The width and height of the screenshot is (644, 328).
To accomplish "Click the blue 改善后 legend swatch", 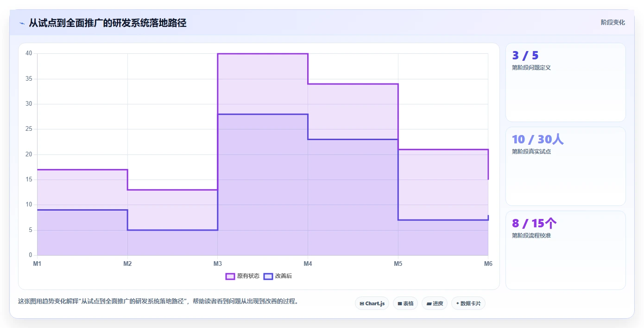I will (x=268, y=276).
